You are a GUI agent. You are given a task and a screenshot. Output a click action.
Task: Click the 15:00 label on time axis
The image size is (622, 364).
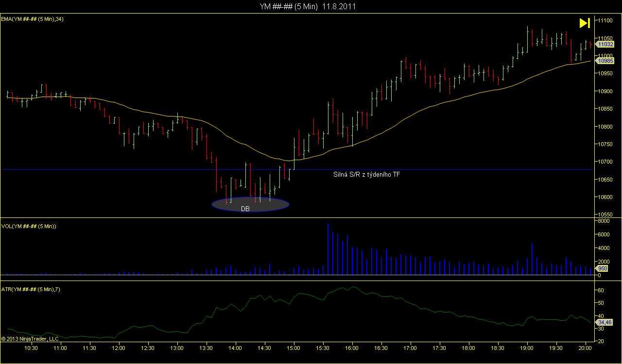(x=294, y=348)
